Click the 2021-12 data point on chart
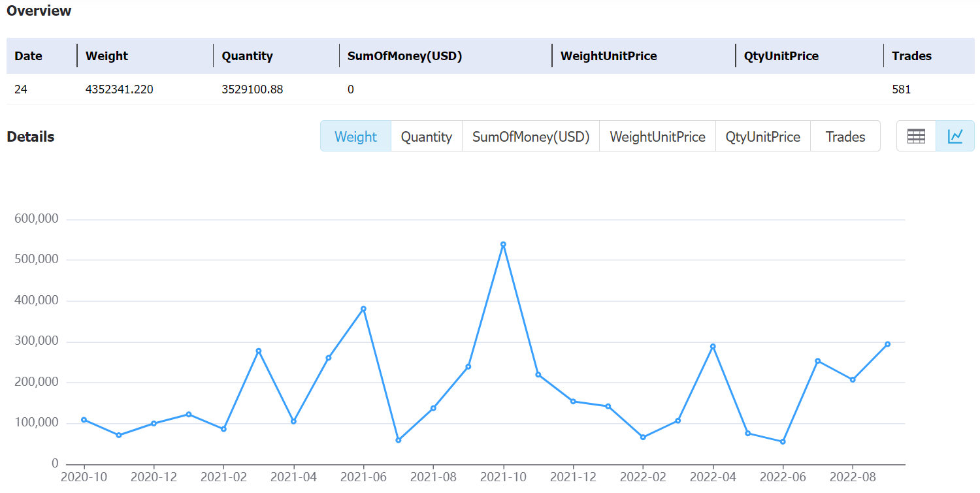 (573, 402)
